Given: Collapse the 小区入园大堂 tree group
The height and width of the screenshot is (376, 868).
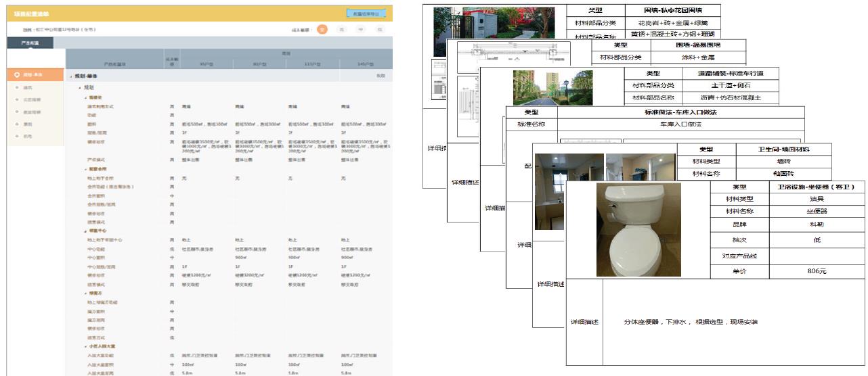Looking at the screenshot, I should point(85,346).
